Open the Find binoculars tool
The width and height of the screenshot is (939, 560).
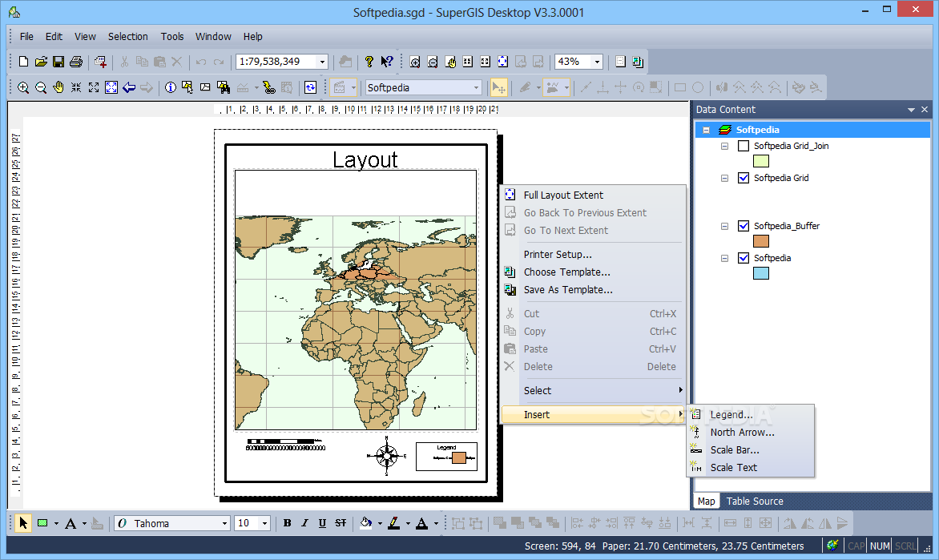click(224, 87)
